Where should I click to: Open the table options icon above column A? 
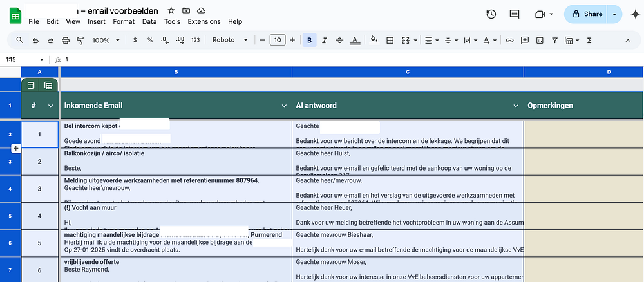pyautogui.click(x=31, y=86)
